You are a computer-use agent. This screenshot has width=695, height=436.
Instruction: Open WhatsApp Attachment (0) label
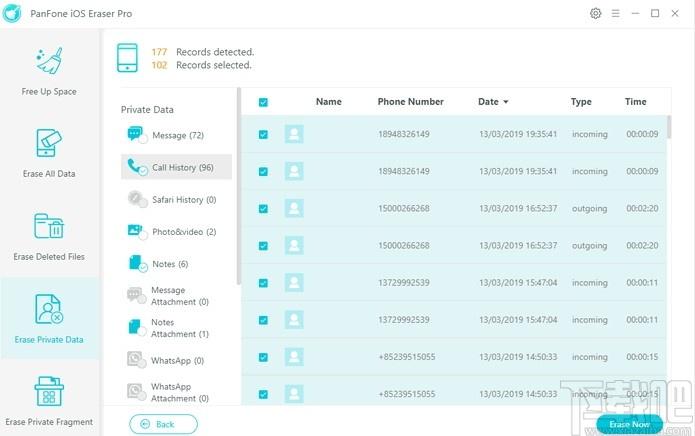180,392
